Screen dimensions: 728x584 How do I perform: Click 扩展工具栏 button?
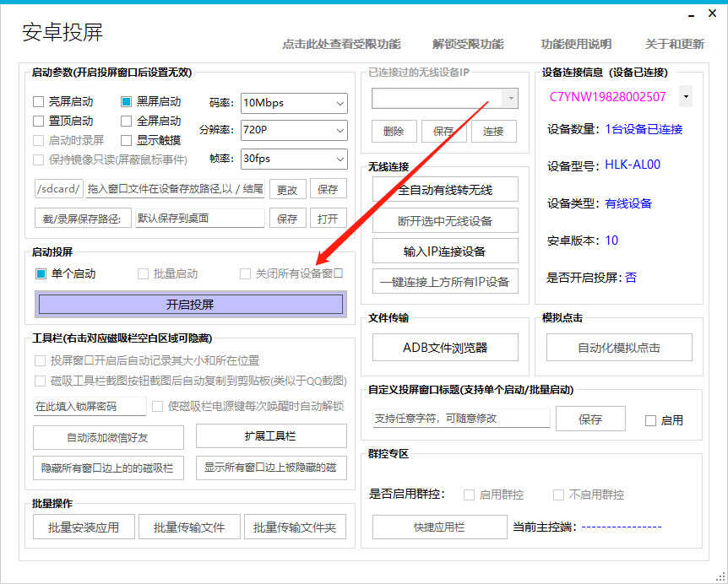[x=271, y=436]
